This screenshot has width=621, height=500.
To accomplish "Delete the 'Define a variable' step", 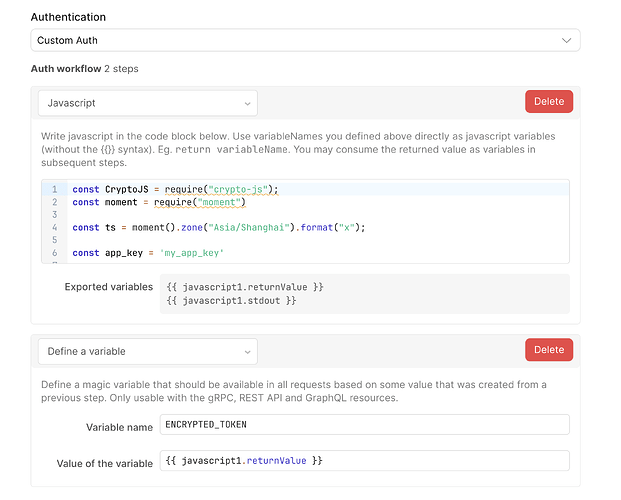I will [548, 350].
